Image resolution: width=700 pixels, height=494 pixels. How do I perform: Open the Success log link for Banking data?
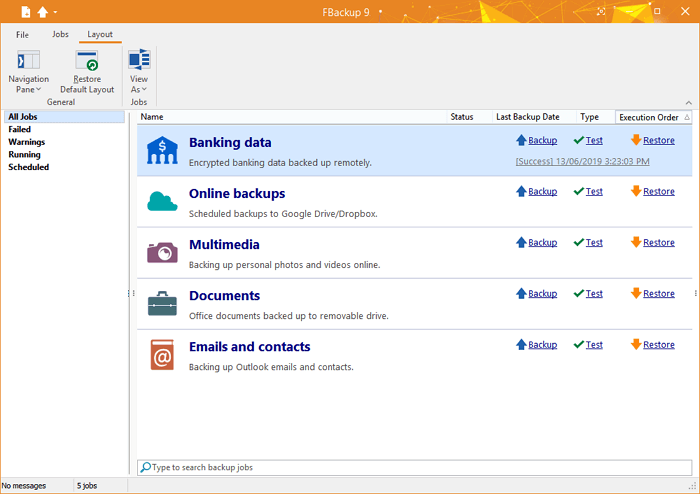[582, 161]
